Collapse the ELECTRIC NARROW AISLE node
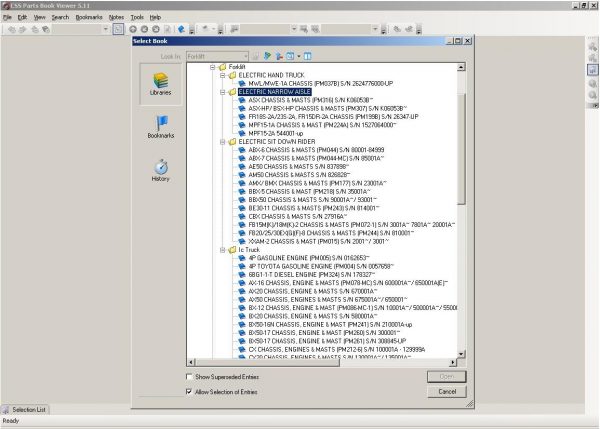This screenshot has height=429, width=600. coord(222,92)
